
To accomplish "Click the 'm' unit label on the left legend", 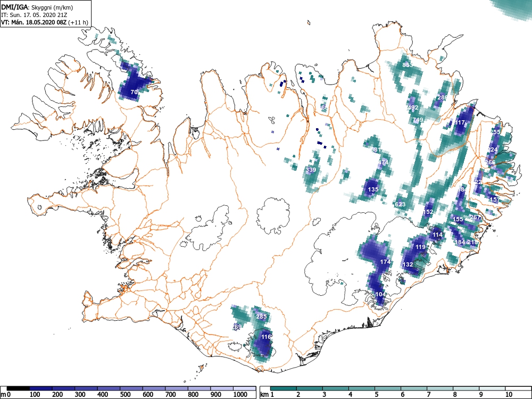I will [3, 395].
